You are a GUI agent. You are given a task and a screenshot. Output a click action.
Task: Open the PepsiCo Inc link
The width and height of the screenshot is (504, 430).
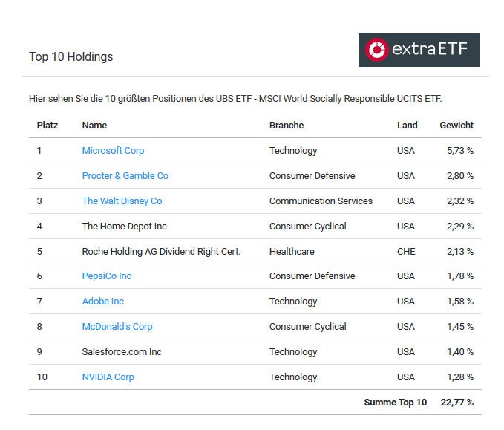[x=107, y=276]
